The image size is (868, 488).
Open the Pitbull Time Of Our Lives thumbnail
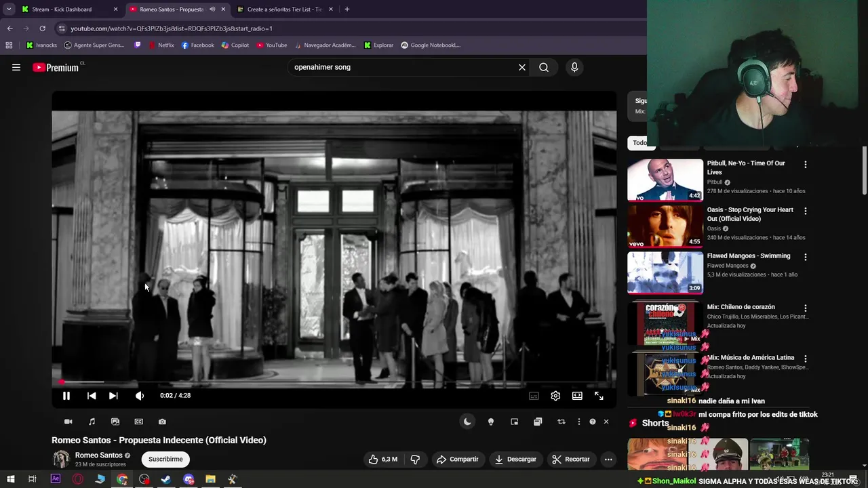point(665,180)
